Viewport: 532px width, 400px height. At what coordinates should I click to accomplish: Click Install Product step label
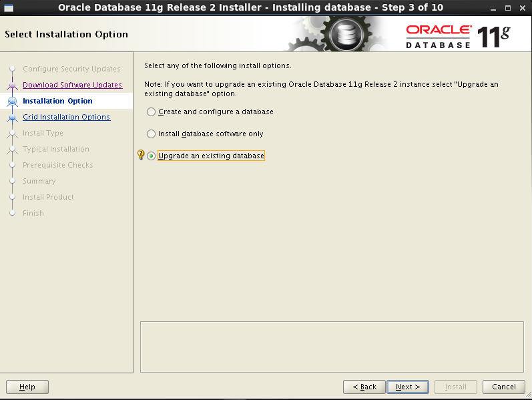48,197
